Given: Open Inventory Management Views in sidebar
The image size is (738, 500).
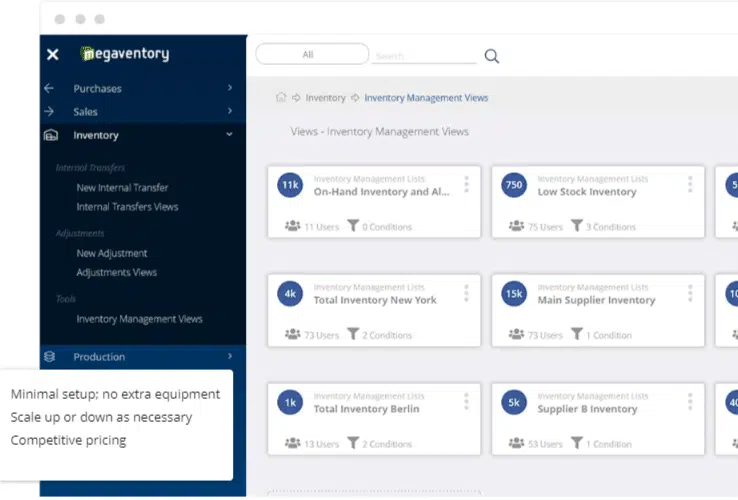Looking at the screenshot, I should click(139, 319).
